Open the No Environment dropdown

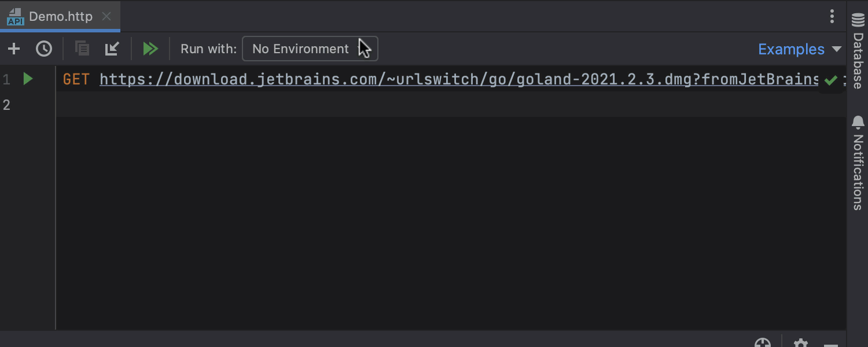tap(310, 49)
